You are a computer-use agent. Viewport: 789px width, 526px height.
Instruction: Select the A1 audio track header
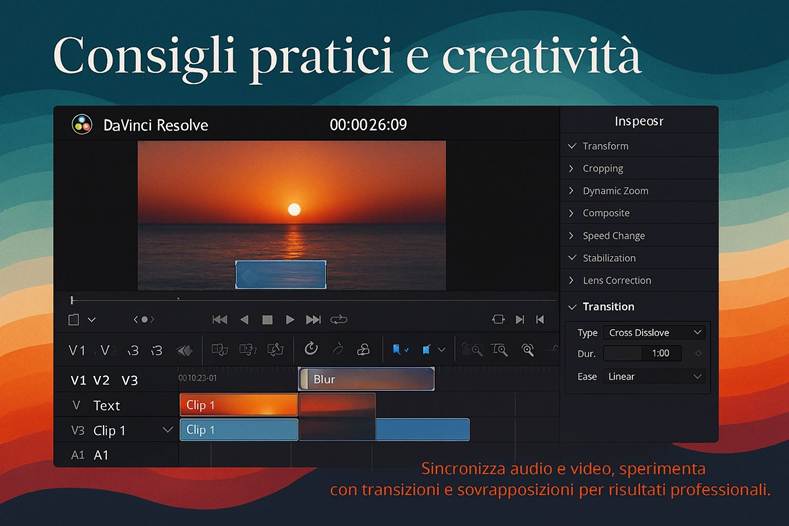[116, 455]
